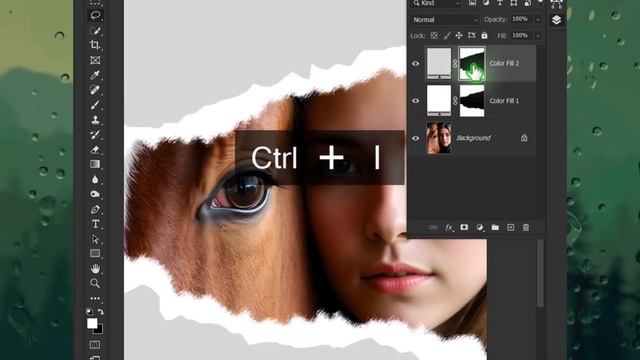Toggle lock image pixels
The height and width of the screenshot is (360, 640).
point(447,36)
